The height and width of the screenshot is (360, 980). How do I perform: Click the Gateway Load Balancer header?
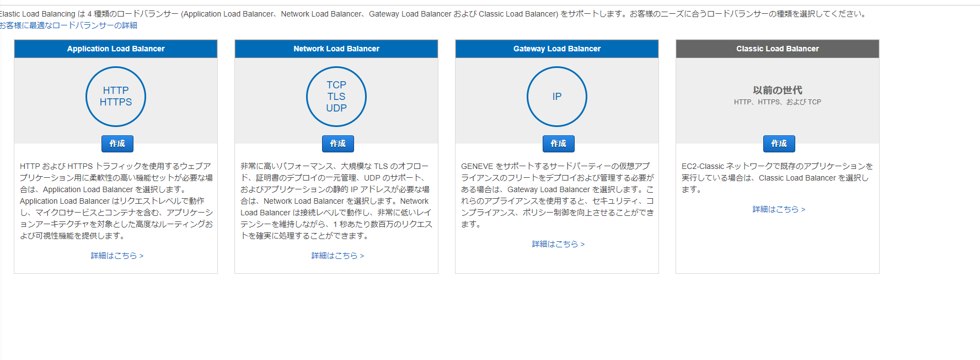point(557,49)
